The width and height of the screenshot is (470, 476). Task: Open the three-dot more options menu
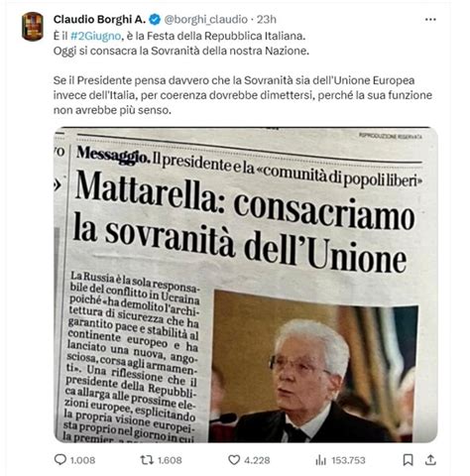click(430, 20)
